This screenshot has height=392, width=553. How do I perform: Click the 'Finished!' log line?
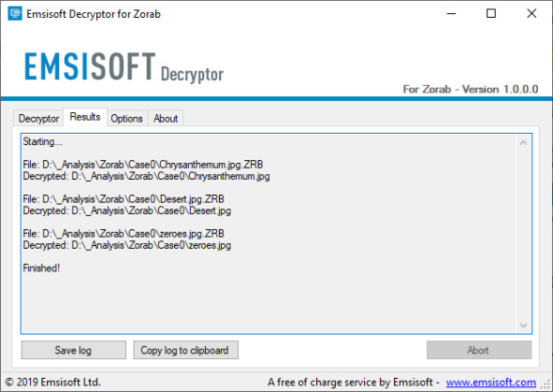coord(41,268)
